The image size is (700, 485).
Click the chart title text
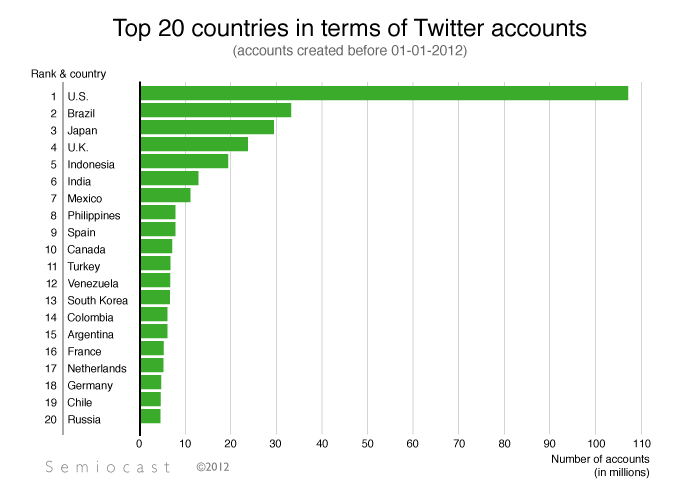click(350, 27)
